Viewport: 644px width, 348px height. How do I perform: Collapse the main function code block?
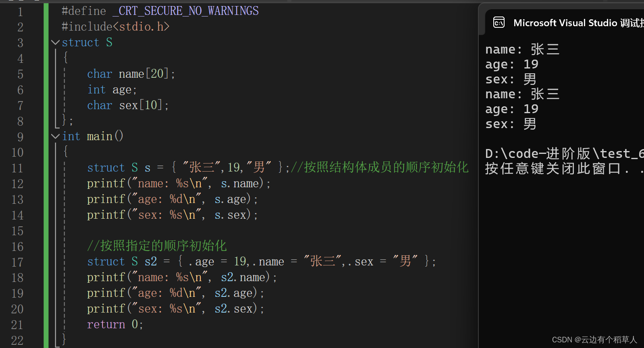click(56, 136)
